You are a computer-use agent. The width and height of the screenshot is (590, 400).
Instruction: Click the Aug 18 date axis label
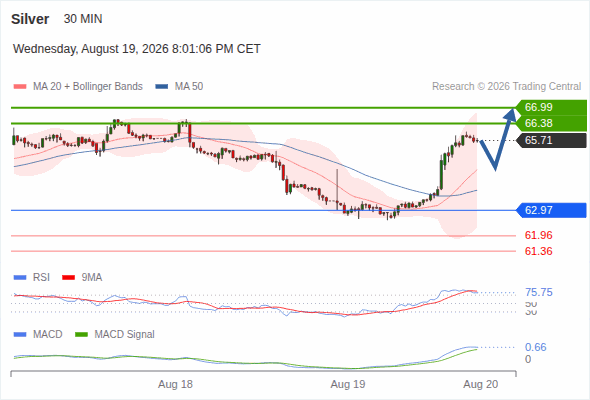[175, 385]
